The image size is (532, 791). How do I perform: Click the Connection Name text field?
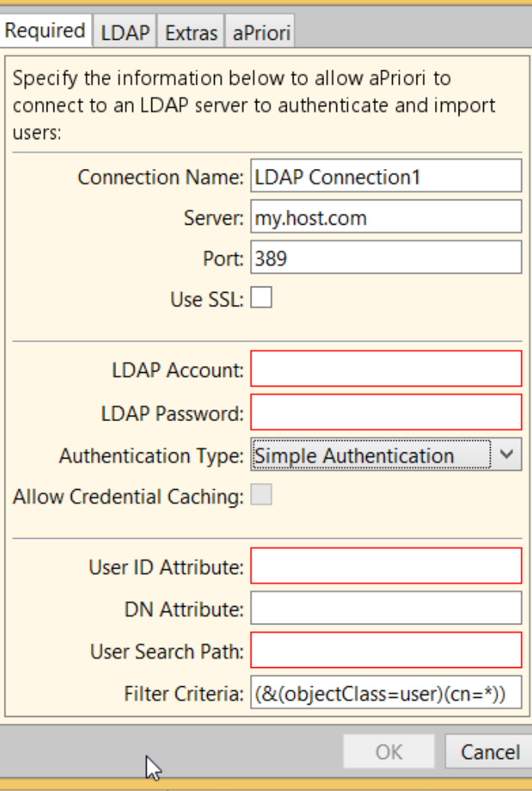(385, 177)
